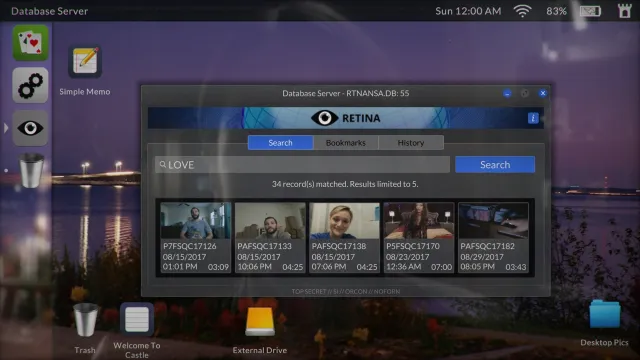Open the Solitaire cards dock icon
640x360 pixels.
30,43
